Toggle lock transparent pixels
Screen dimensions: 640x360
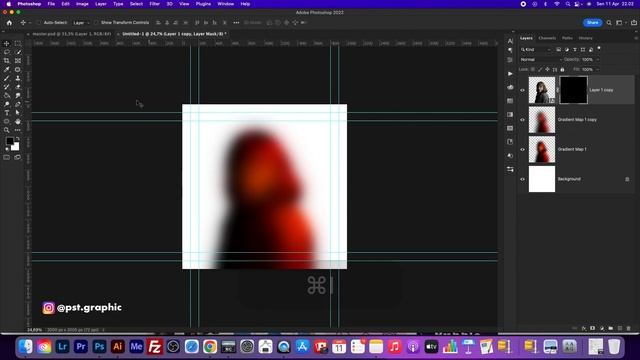pos(533,69)
